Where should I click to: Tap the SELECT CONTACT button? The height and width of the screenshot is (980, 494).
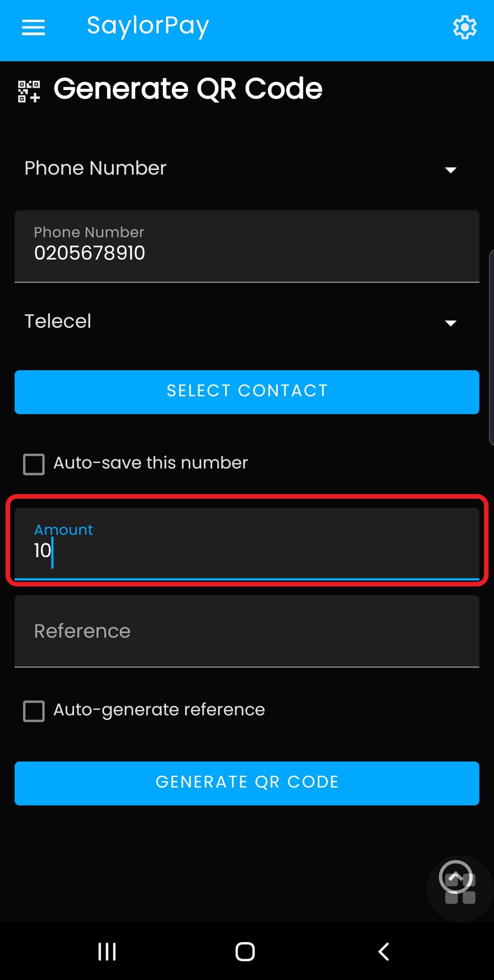(x=247, y=392)
